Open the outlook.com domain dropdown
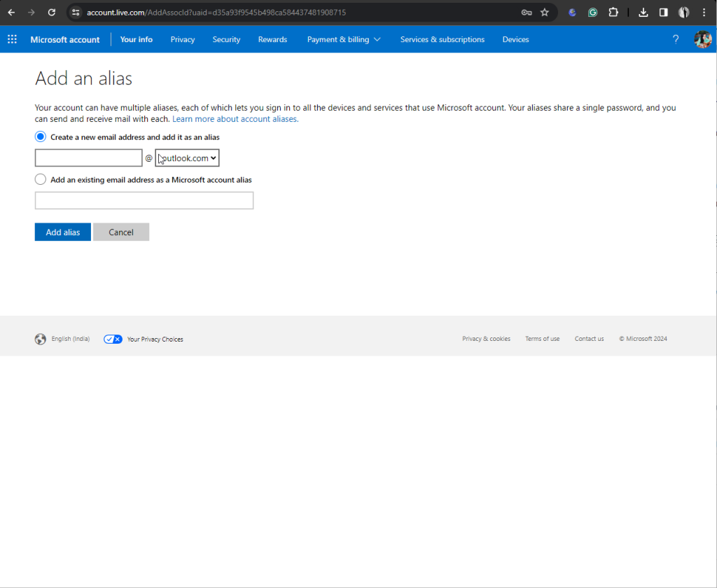 187,157
